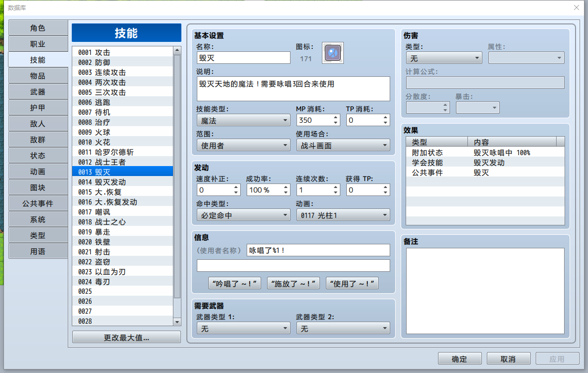Click the 取消 button
The image size is (588, 373).
(508, 359)
